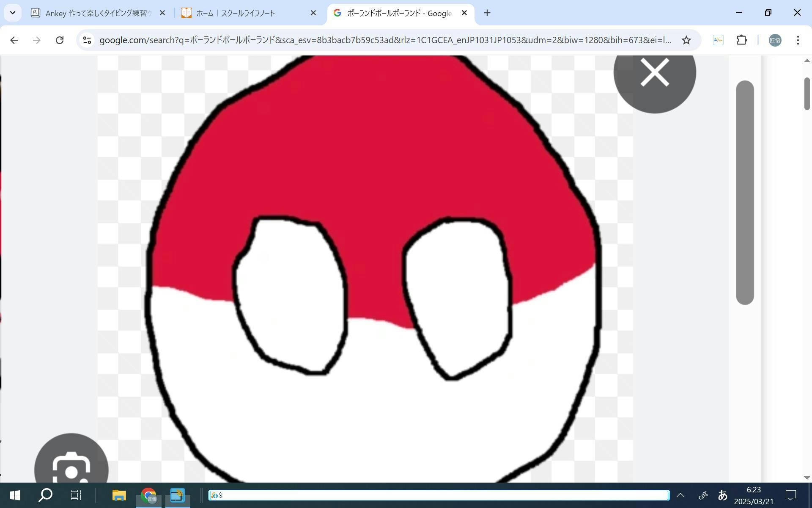
Task: Reload the current page
Action: [60, 40]
